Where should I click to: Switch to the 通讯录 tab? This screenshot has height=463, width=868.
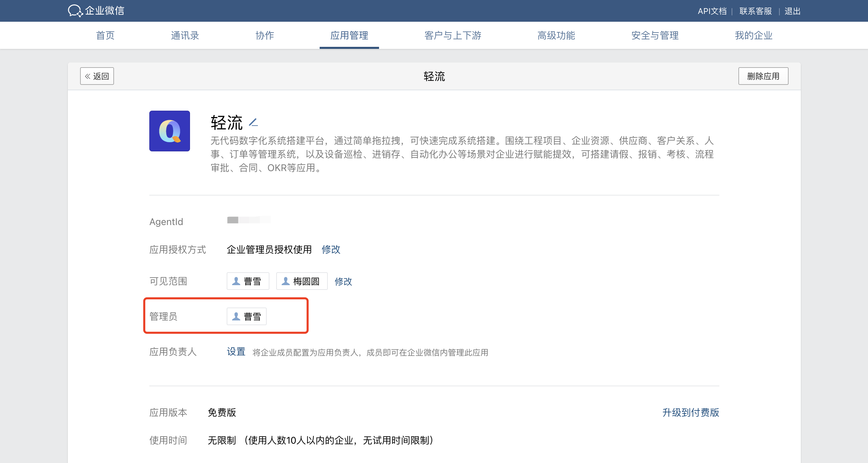185,35
